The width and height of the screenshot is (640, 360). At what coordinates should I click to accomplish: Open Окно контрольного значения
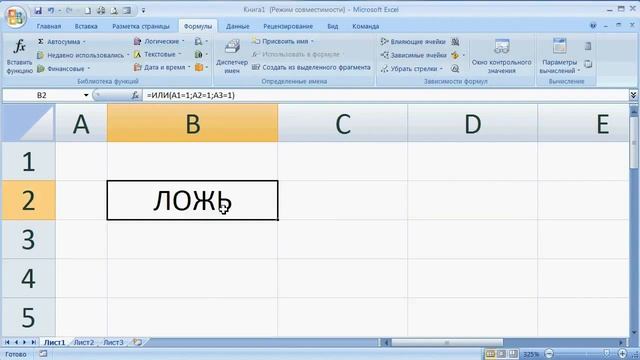(502, 56)
